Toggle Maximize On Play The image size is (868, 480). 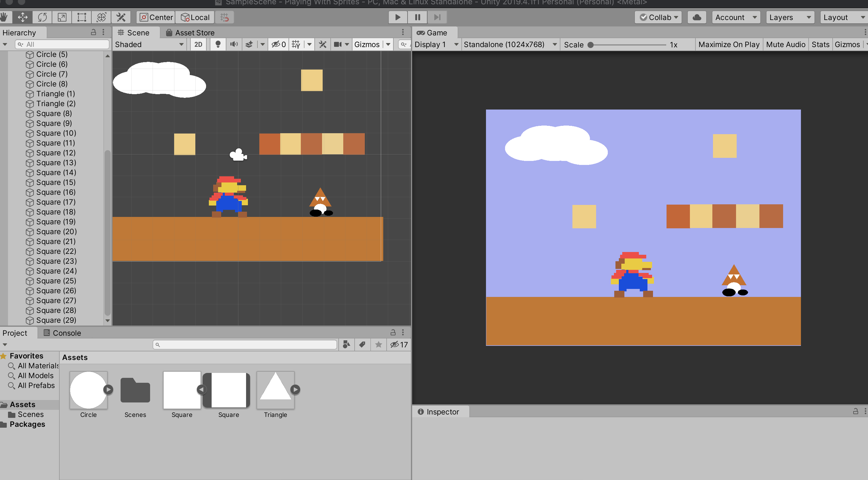click(729, 45)
